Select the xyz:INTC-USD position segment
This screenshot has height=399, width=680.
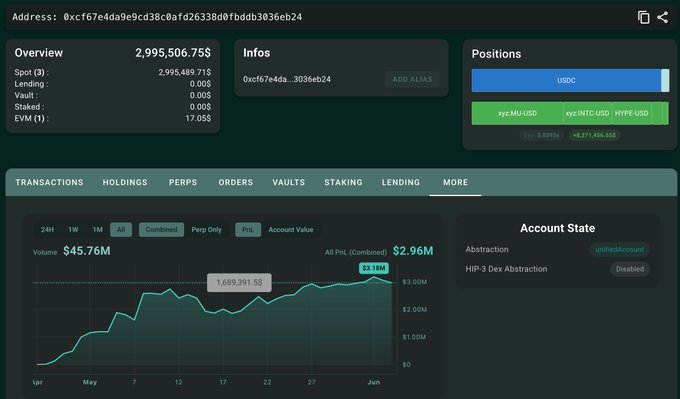tap(587, 113)
